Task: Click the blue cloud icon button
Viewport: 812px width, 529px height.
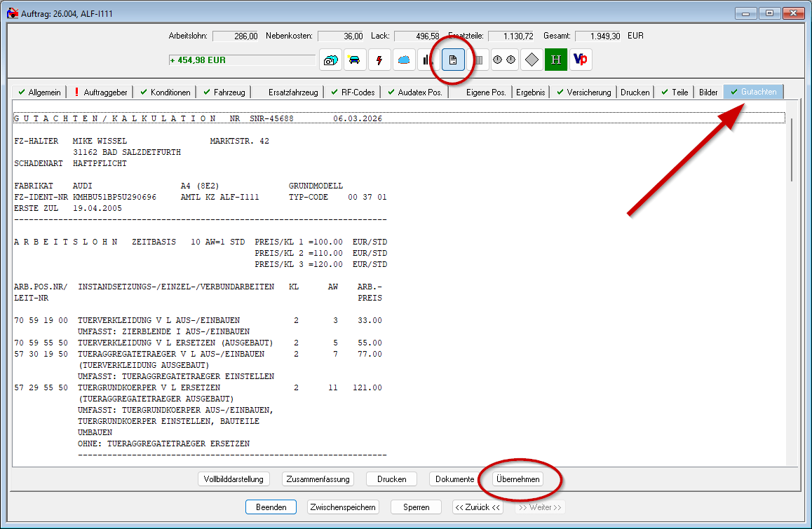Action: pyautogui.click(x=404, y=60)
